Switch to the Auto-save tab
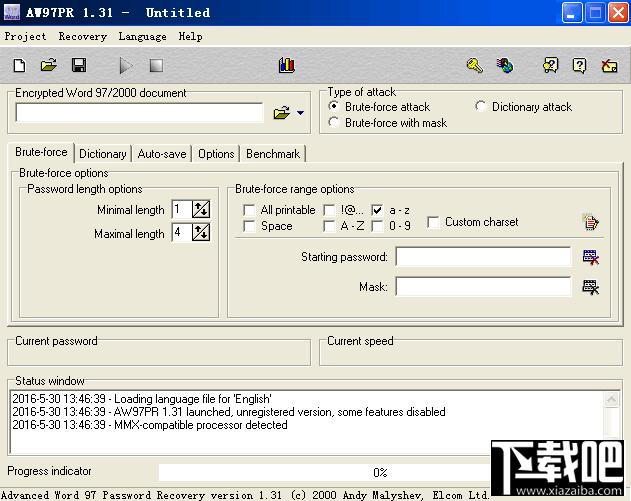This screenshot has width=631, height=501. pos(162,154)
